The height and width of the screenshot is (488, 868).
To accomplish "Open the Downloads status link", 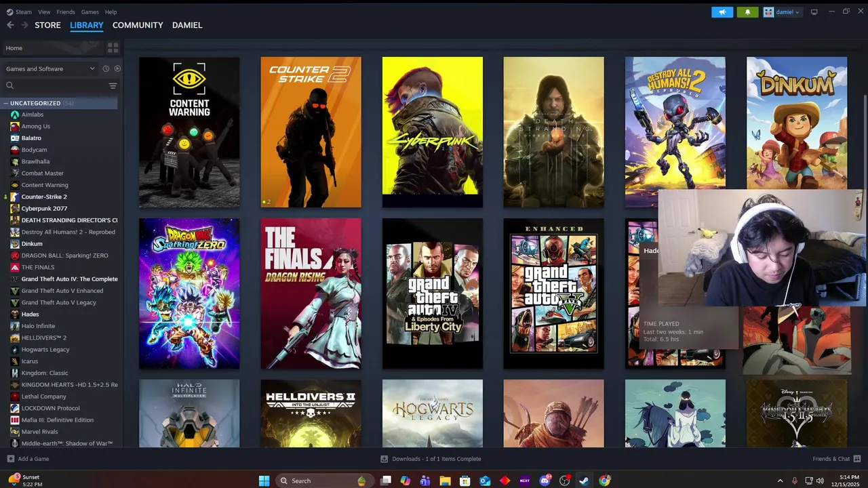I will tap(431, 459).
